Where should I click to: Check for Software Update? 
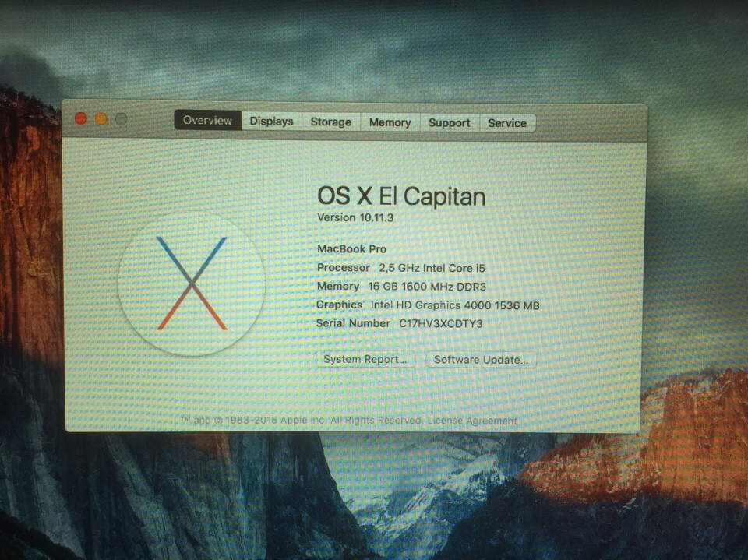click(x=481, y=360)
